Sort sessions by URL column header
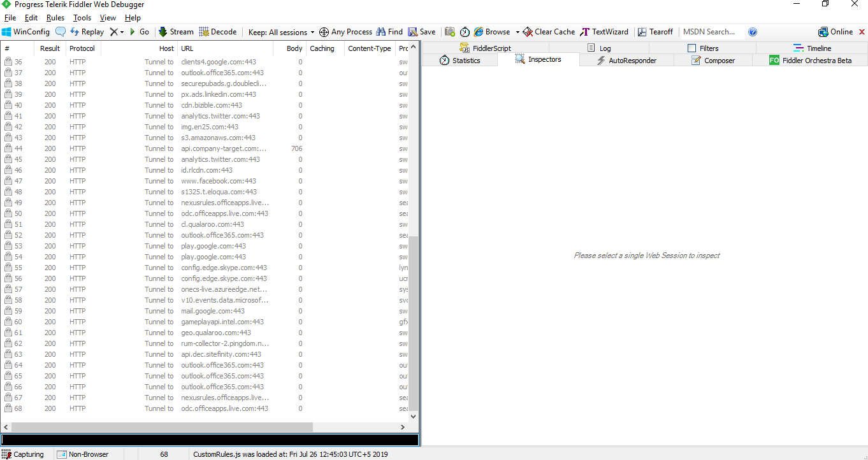This screenshot has height=460, width=868. click(x=225, y=48)
